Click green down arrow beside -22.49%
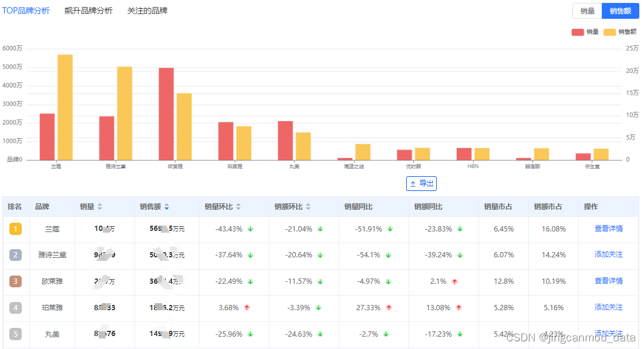This screenshot has width=644, height=349. [x=251, y=281]
